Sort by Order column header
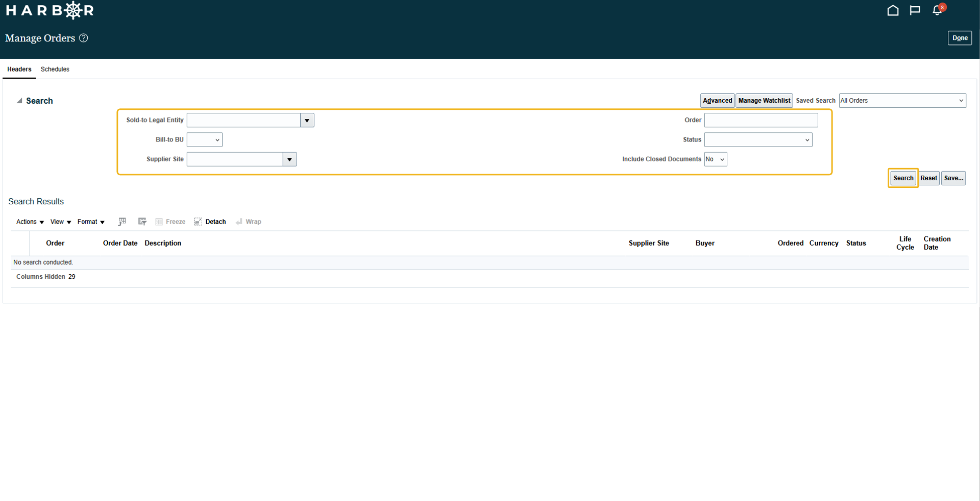Viewport: 980px width, 501px height. tap(55, 244)
